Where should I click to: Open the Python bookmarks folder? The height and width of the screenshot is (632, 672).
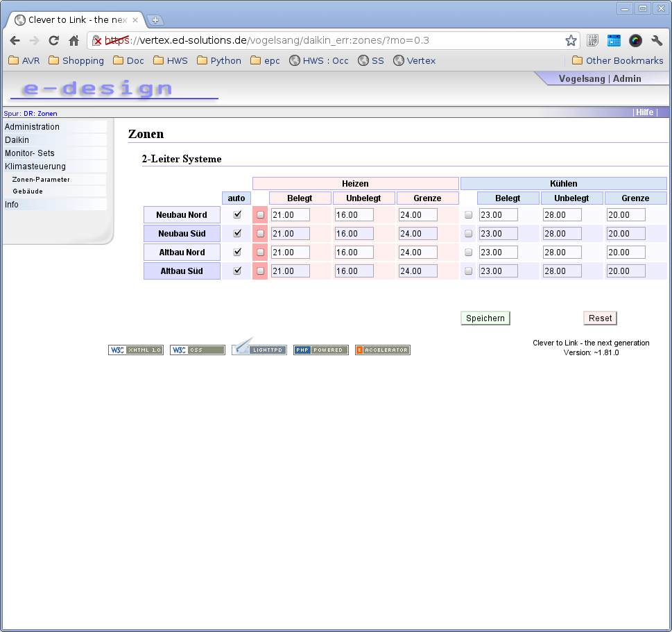pos(219,60)
